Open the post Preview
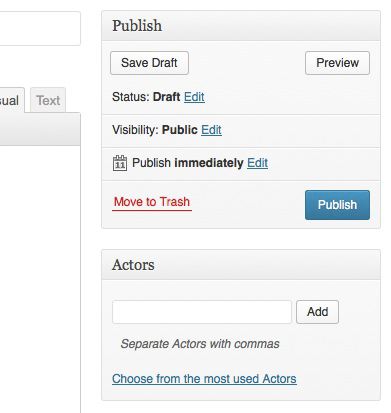Image resolution: width=391 pixels, height=413 pixels. tap(337, 63)
